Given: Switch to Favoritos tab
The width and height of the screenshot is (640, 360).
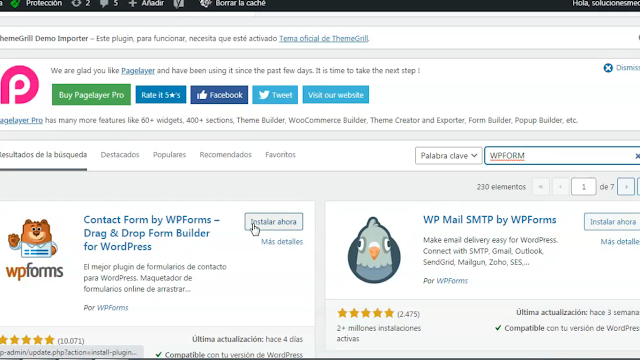Looking at the screenshot, I should pos(280,155).
